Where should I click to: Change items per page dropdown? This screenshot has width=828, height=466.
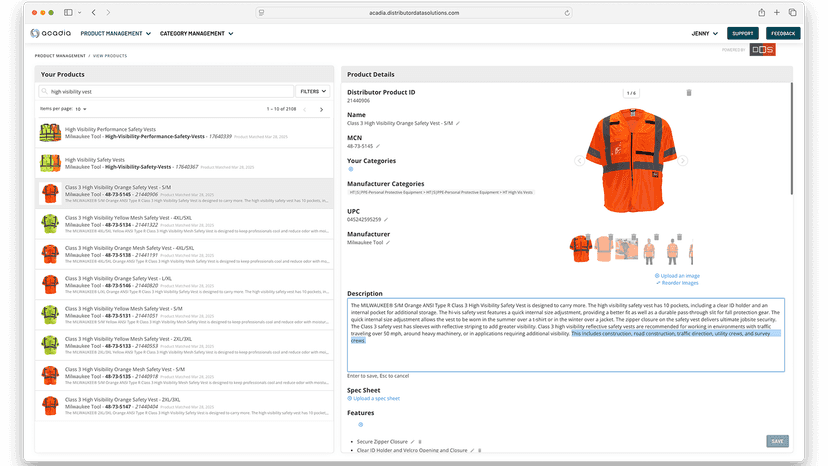tap(80, 109)
